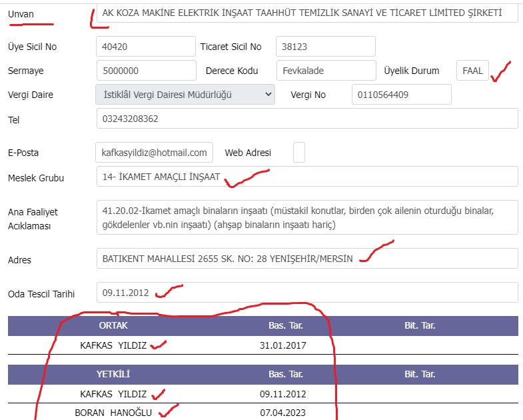
Task: Click the Ticaret Sicil No label
Action: (x=231, y=47)
